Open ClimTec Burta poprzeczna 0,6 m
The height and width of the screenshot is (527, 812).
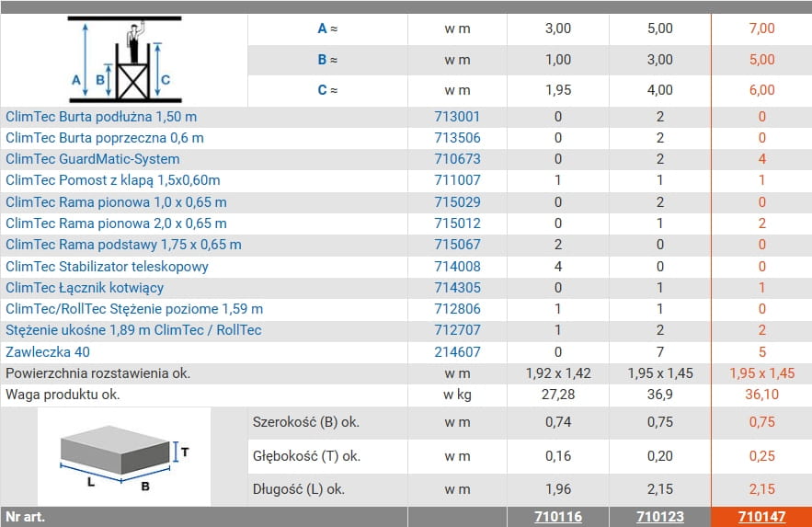[105, 138]
